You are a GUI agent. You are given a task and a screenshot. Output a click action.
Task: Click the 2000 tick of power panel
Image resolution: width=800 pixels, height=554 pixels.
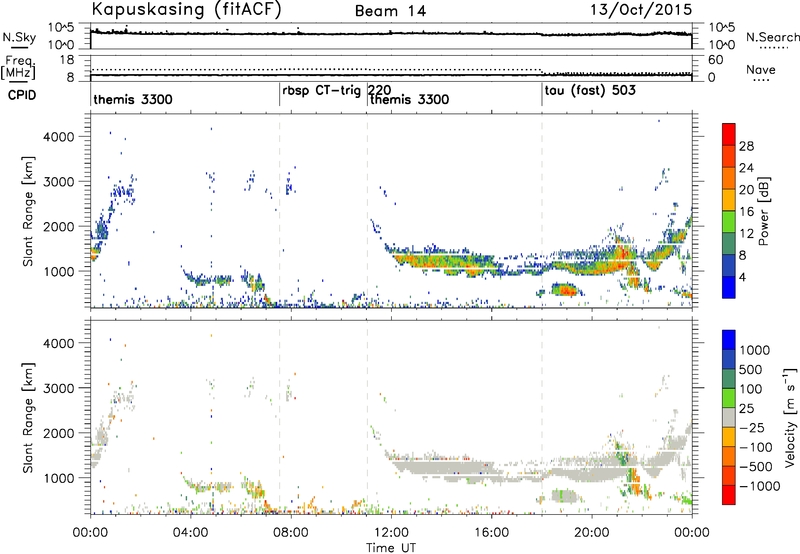[x=59, y=226]
